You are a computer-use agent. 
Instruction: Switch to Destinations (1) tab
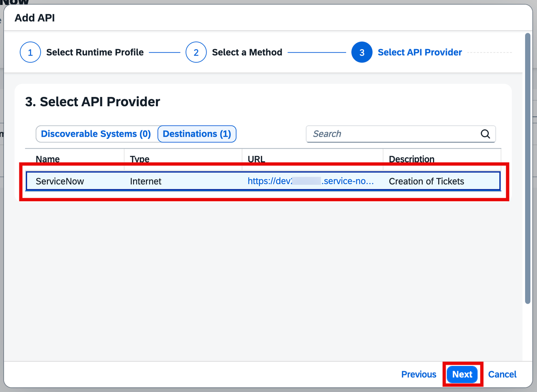197,134
